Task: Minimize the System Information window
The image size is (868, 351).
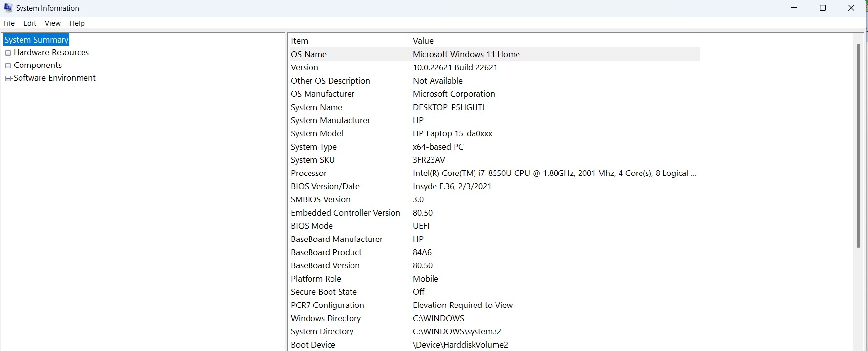Action: (x=794, y=8)
